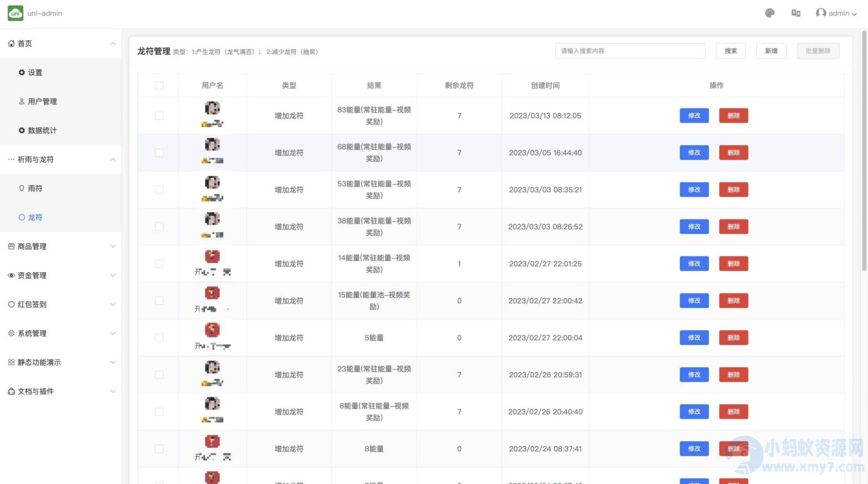Click the 15能量(能量池-视频奖励) cell
This screenshot has width=868, height=484.
coord(374,300)
